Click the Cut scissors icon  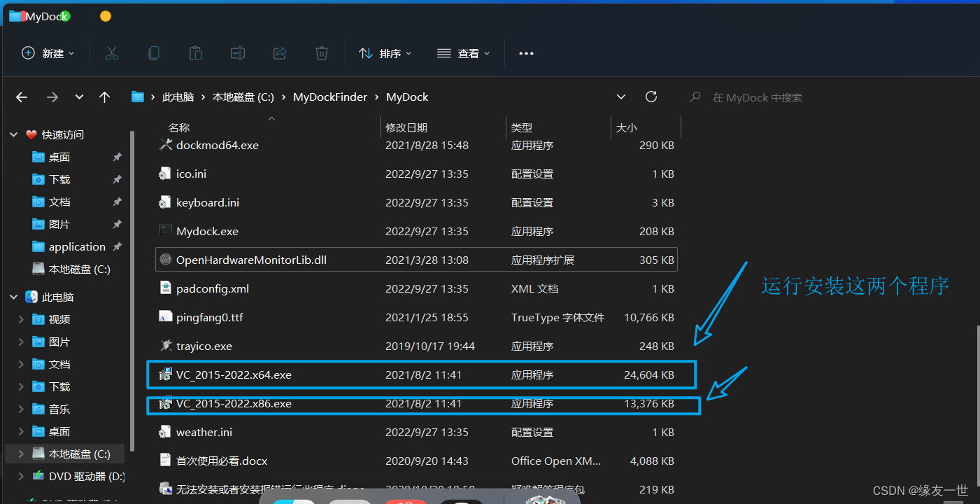pyautogui.click(x=112, y=53)
